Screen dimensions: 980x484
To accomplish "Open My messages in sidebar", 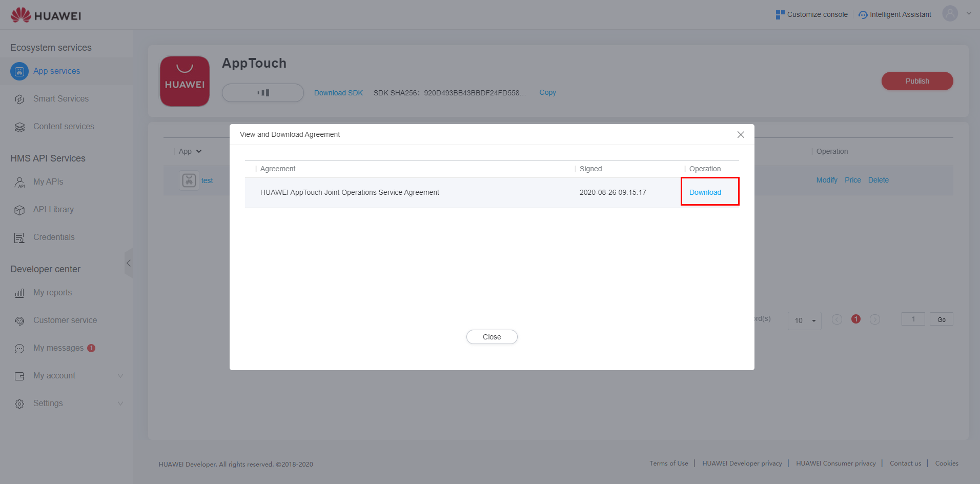I will (58, 348).
